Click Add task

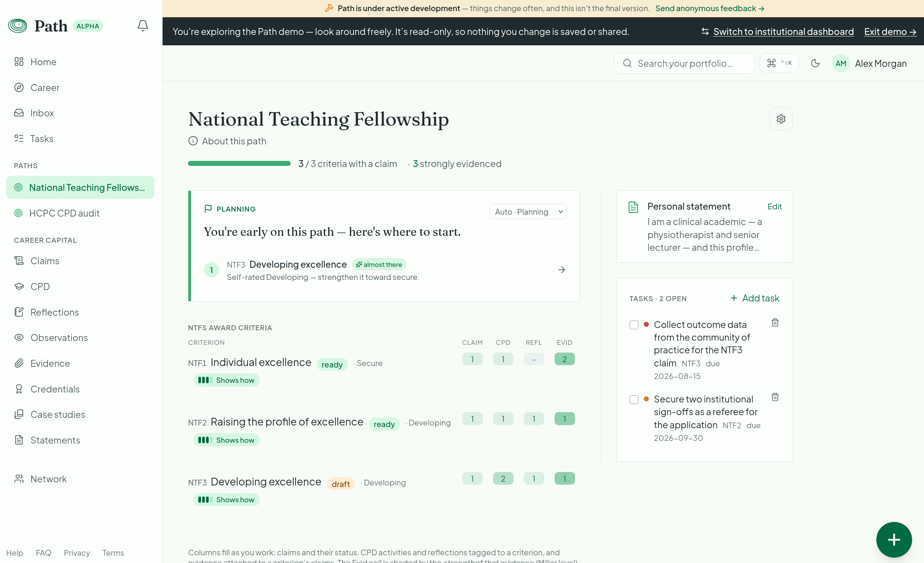pos(755,298)
